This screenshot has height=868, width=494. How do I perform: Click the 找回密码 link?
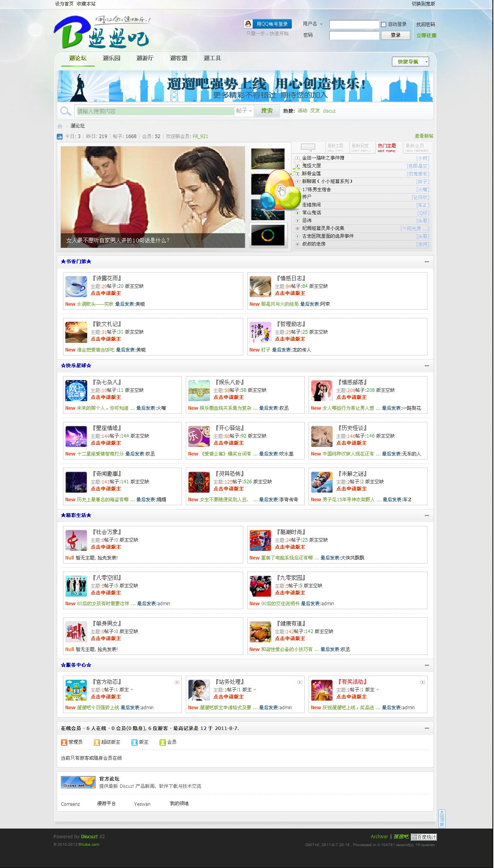point(426,24)
